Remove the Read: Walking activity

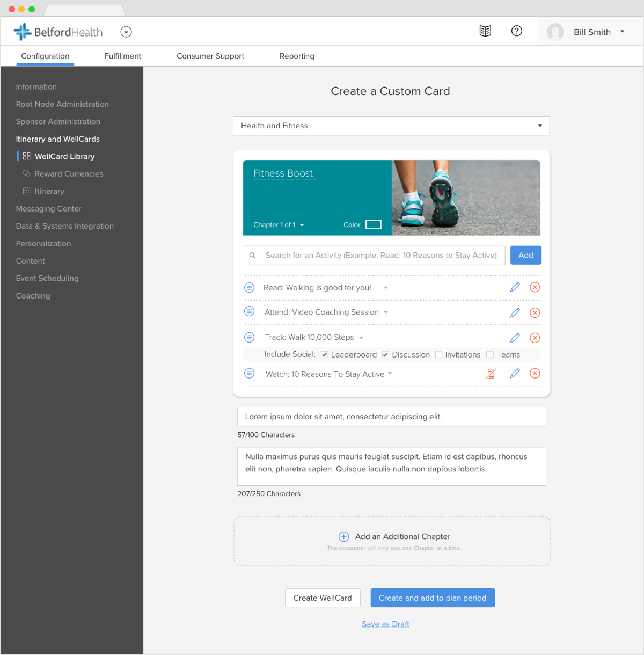(x=535, y=287)
